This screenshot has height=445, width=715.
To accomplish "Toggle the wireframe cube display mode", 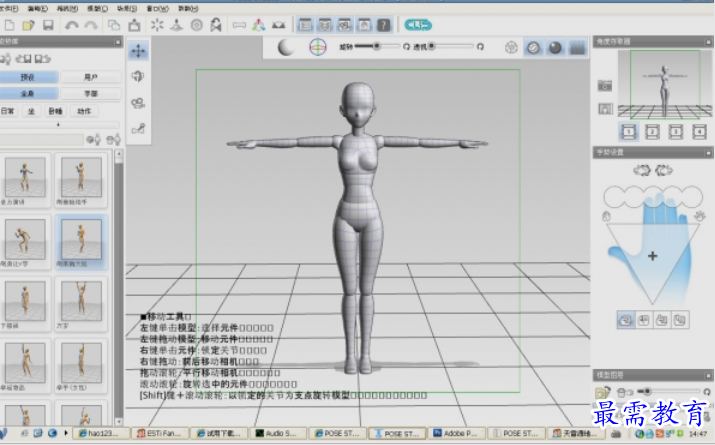I will [511, 47].
